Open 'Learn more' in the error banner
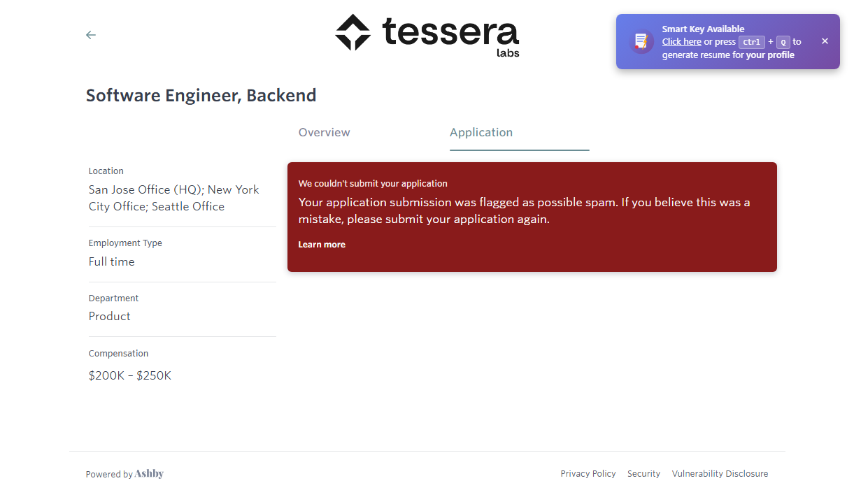Image resolution: width=854 pixels, height=504 pixels. click(x=322, y=245)
